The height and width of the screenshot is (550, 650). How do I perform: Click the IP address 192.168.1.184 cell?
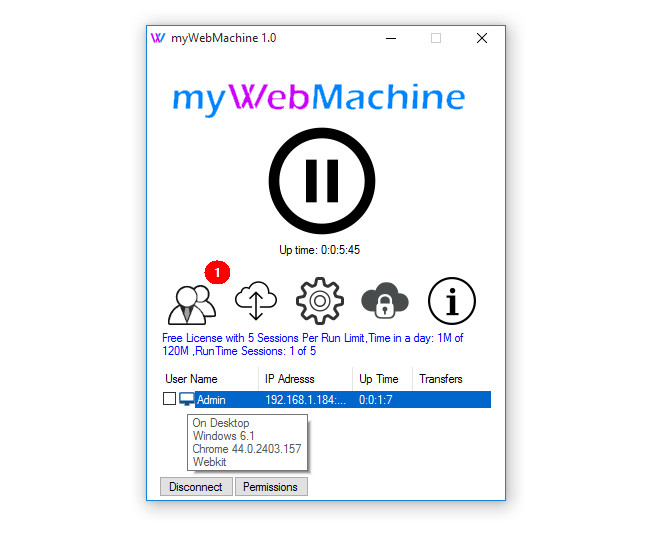(x=306, y=400)
